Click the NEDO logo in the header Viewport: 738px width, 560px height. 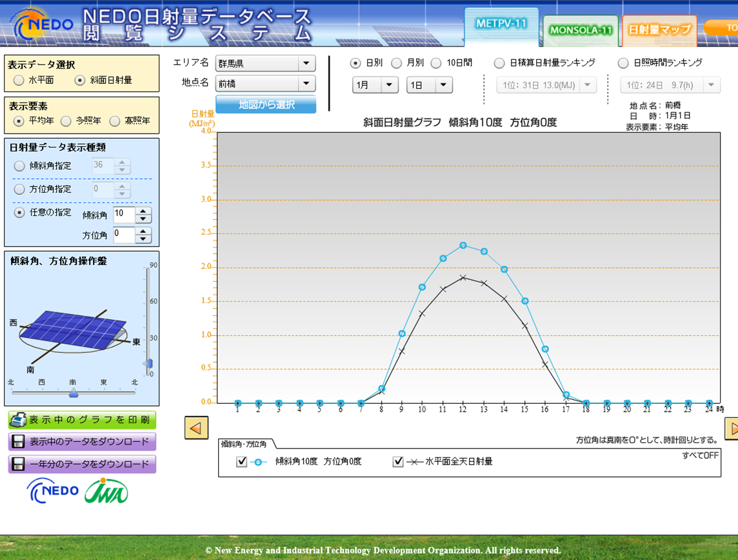[x=41, y=23]
